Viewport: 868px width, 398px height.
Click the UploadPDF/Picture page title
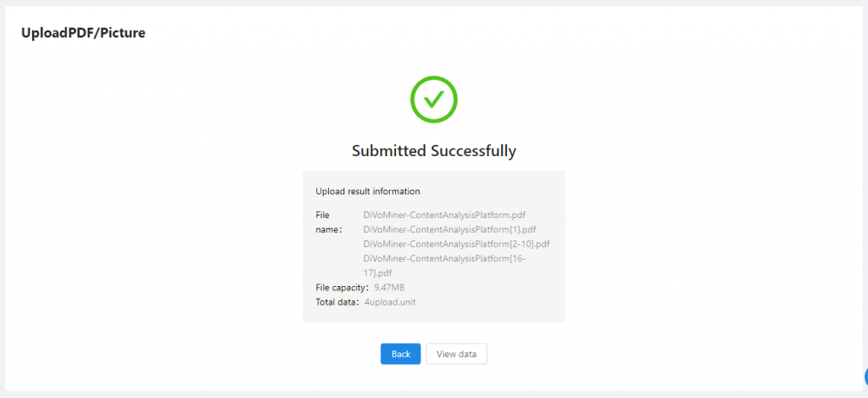pos(83,34)
